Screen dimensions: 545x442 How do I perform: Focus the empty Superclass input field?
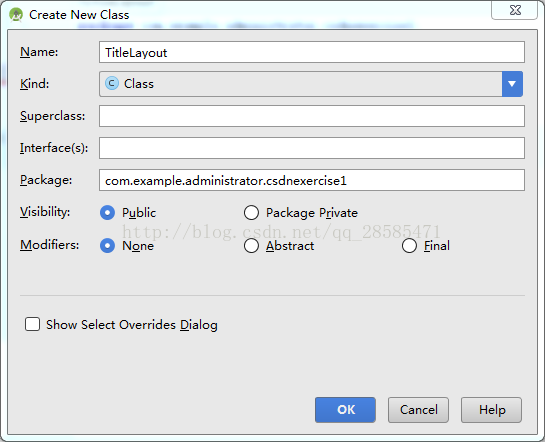312,116
